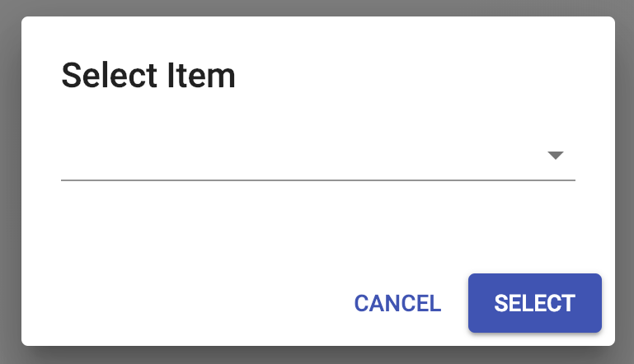The width and height of the screenshot is (634, 364).
Task: Click the raised SELECT action button
Action: click(534, 303)
